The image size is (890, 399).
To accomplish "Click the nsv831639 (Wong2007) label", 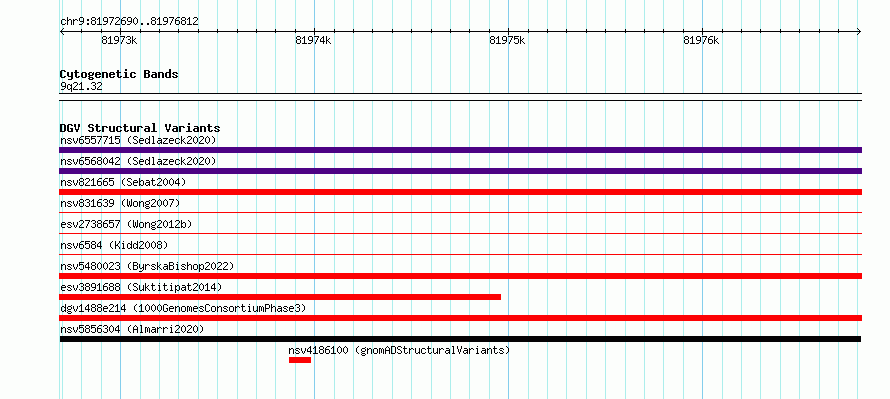I will point(120,203).
